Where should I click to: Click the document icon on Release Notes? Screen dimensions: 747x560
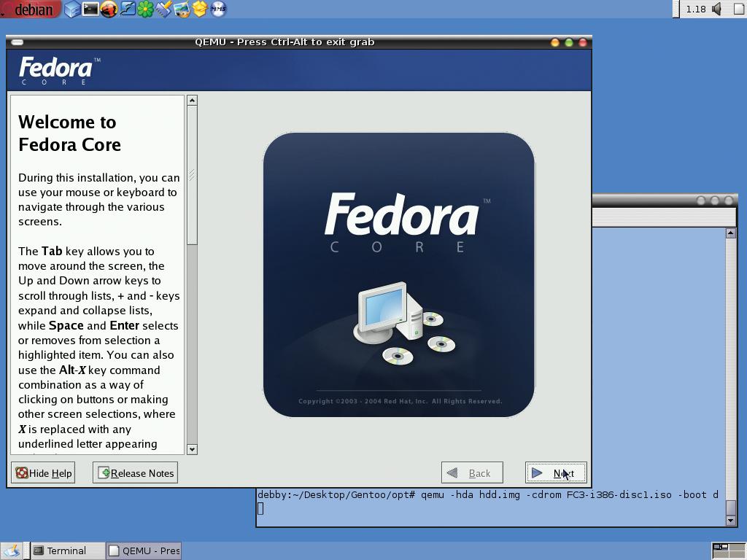pyautogui.click(x=104, y=472)
